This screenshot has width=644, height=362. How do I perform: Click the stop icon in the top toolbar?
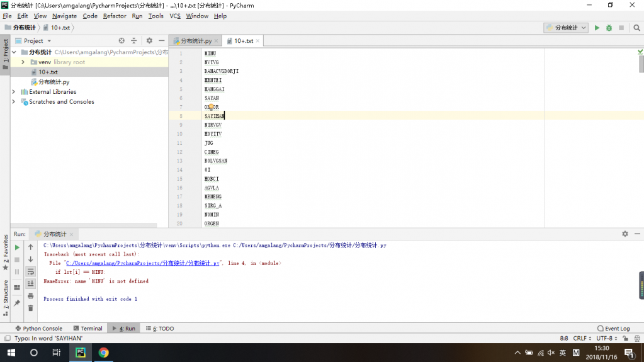[x=621, y=28]
